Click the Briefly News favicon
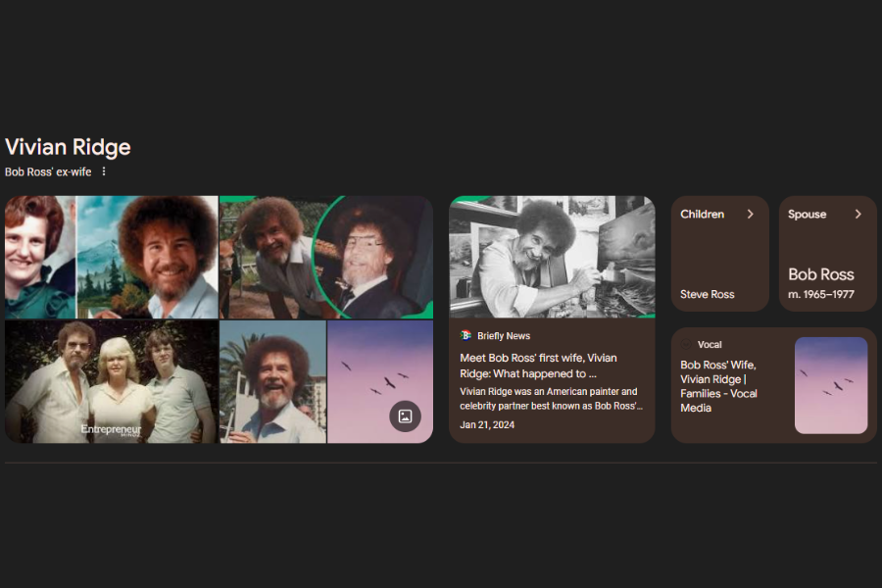This screenshot has height=588, width=882. click(465, 336)
